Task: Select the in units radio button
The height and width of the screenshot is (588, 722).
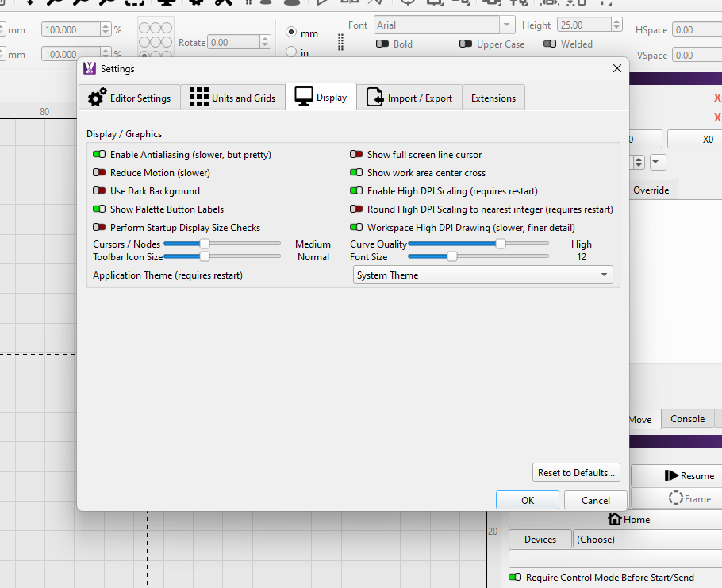Action: pyautogui.click(x=291, y=52)
